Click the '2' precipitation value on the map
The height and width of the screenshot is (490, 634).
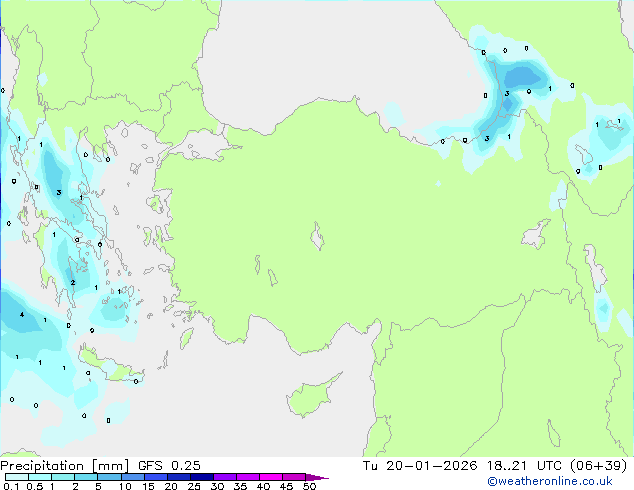[x=73, y=283]
